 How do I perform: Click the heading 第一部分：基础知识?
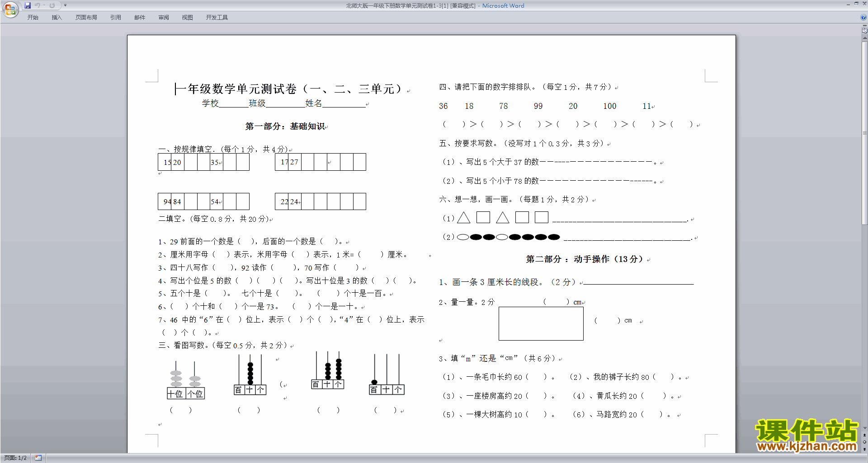click(x=285, y=126)
